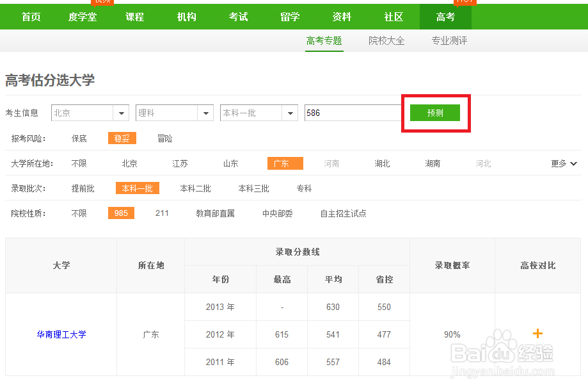
Task: Open 留学 navigation item
Action: 290,17
